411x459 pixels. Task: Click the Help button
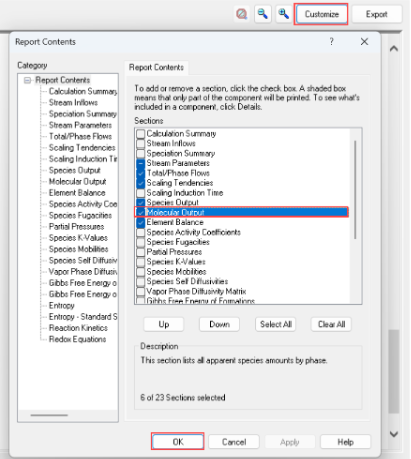pos(345,442)
